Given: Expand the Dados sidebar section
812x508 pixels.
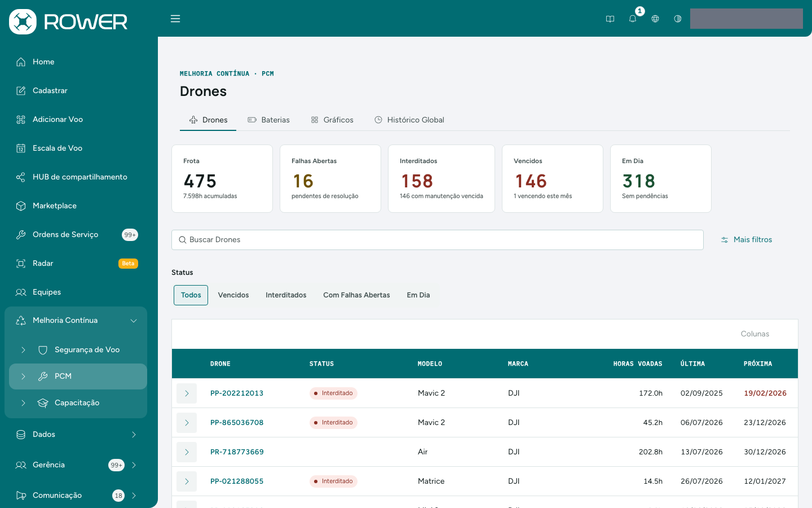Looking at the screenshot, I should 134,435.
